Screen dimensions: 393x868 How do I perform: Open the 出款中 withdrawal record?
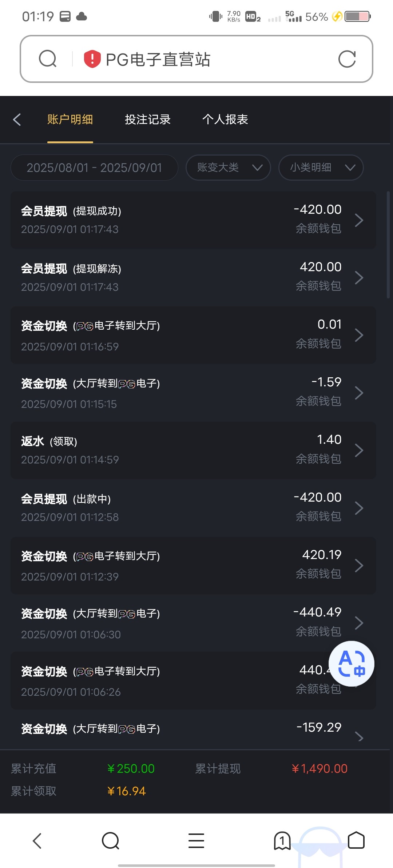193,508
